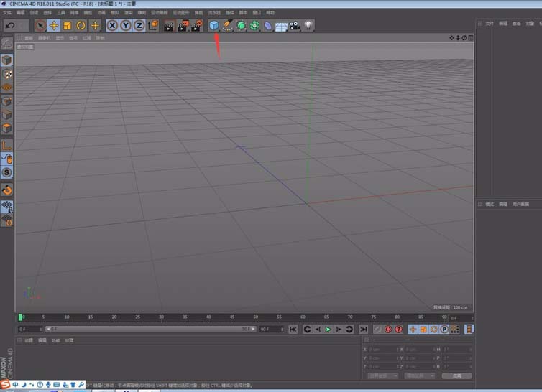The width and height of the screenshot is (542, 392).
Task: Click the Render to Picture Viewer icon
Action: tap(183, 26)
